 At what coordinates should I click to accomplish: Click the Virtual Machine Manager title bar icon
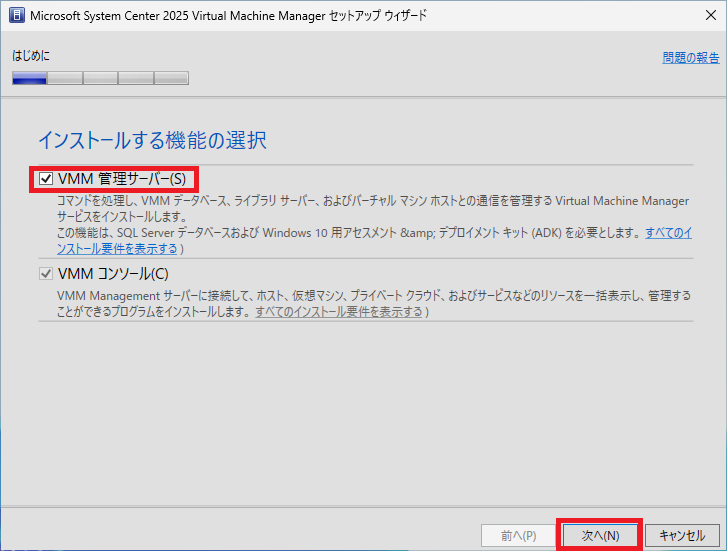[x=17, y=15]
